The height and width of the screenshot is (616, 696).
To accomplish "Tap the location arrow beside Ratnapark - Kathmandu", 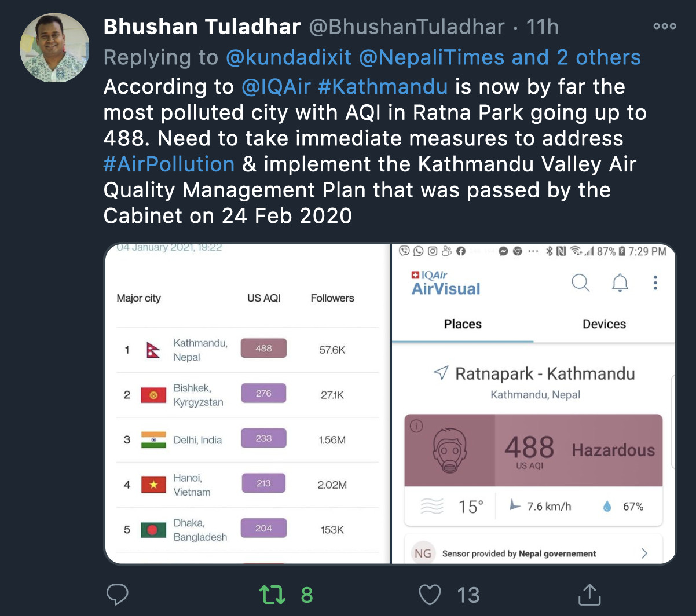I will click(x=441, y=373).
